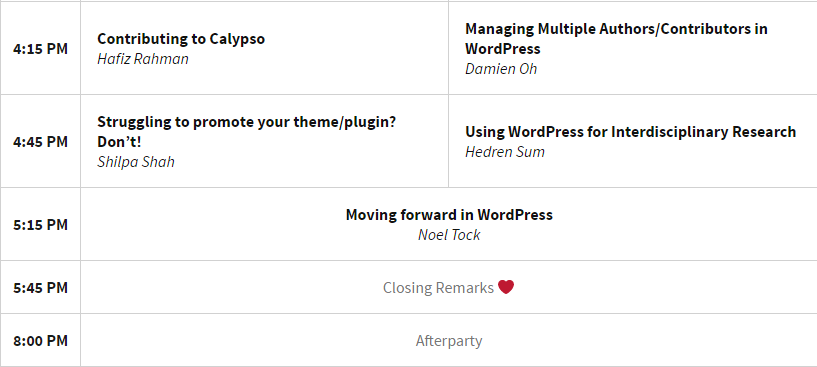Select the Closing Remarks text

(438, 287)
